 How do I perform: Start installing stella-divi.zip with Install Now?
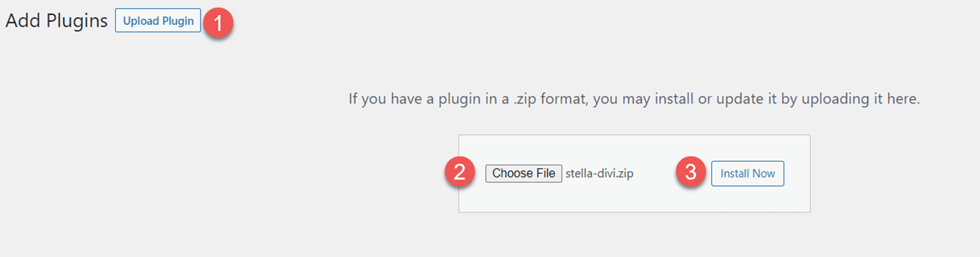(747, 174)
